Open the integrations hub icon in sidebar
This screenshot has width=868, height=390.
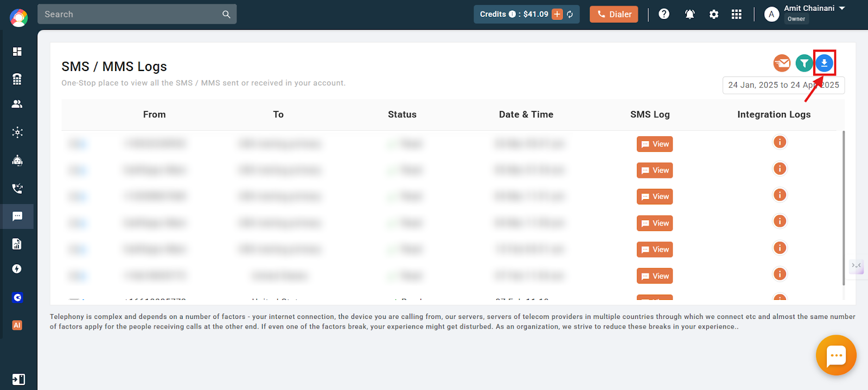click(x=17, y=132)
